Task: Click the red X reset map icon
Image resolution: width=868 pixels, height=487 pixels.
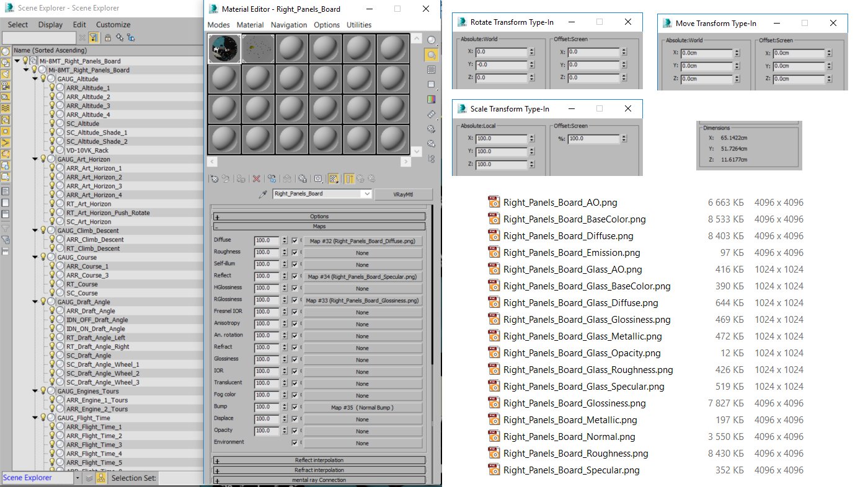Action: coord(256,178)
